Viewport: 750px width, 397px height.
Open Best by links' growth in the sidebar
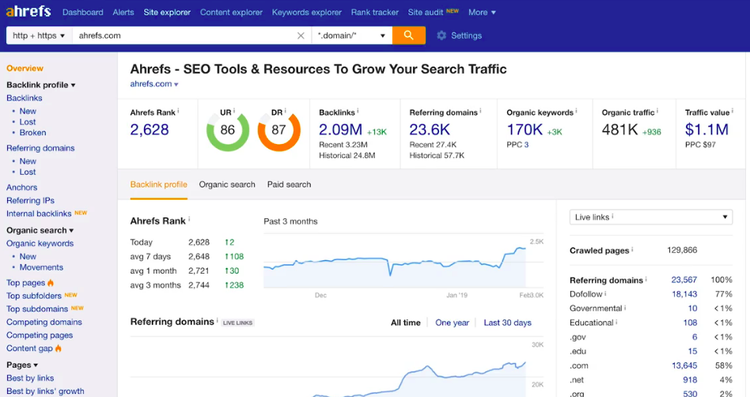tap(45, 391)
